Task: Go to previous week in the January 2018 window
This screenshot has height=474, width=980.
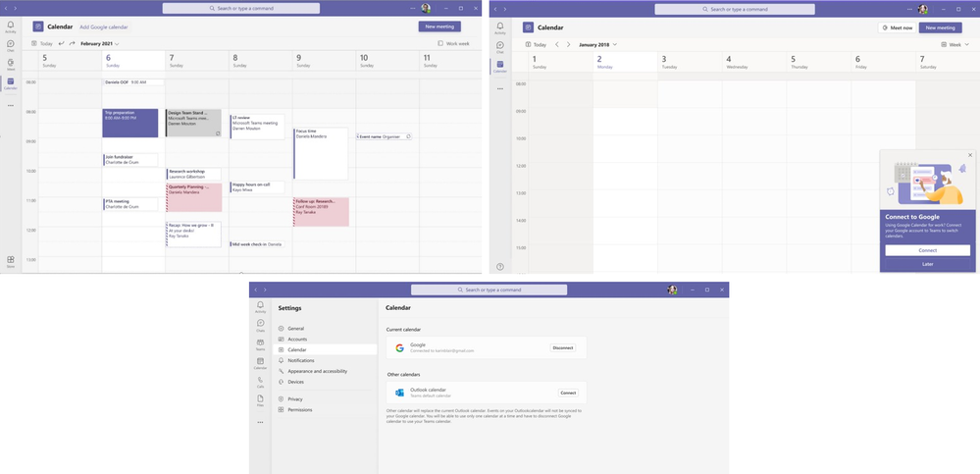Action: click(557, 44)
